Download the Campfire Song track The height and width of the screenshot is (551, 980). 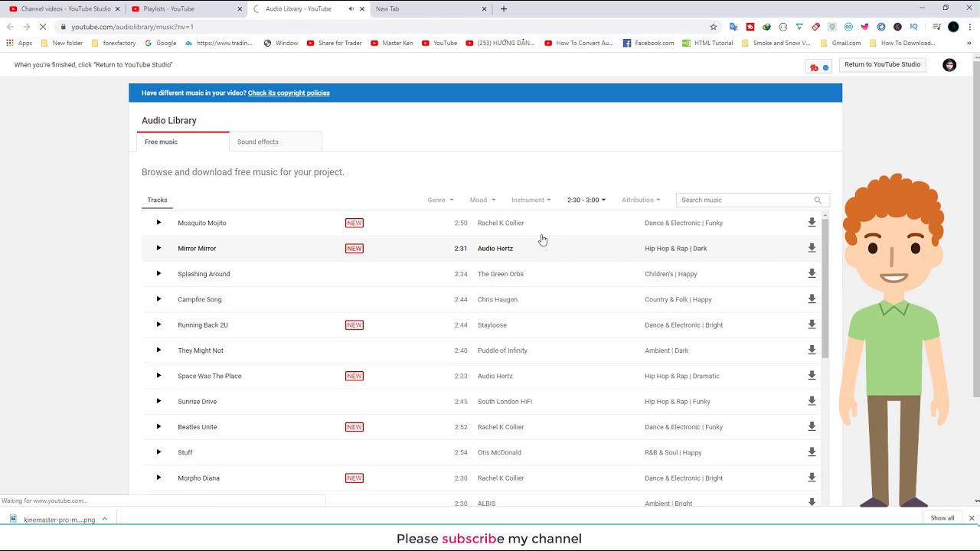(812, 299)
